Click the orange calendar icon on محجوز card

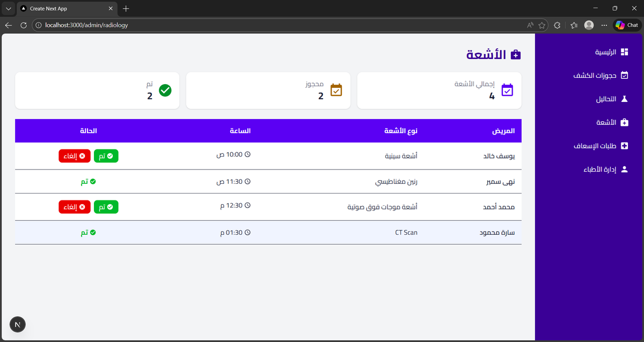click(x=336, y=90)
